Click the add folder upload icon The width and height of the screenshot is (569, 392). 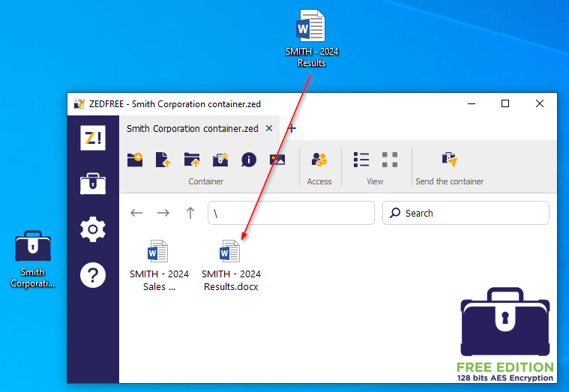(x=192, y=160)
